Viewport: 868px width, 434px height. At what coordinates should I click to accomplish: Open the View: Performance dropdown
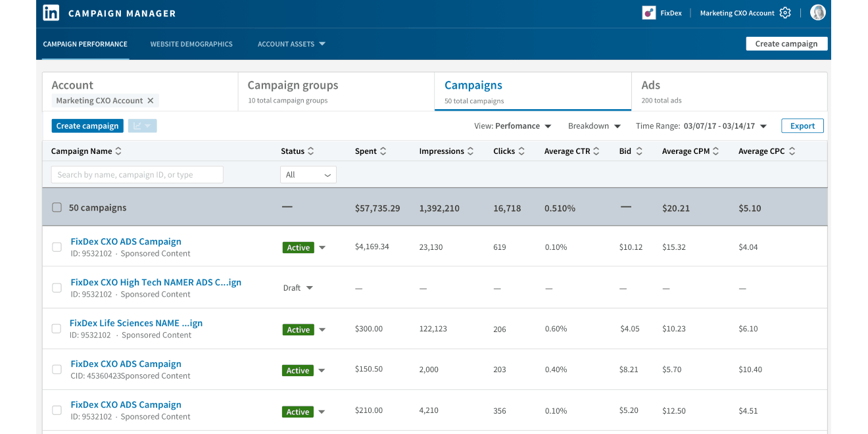(x=512, y=126)
